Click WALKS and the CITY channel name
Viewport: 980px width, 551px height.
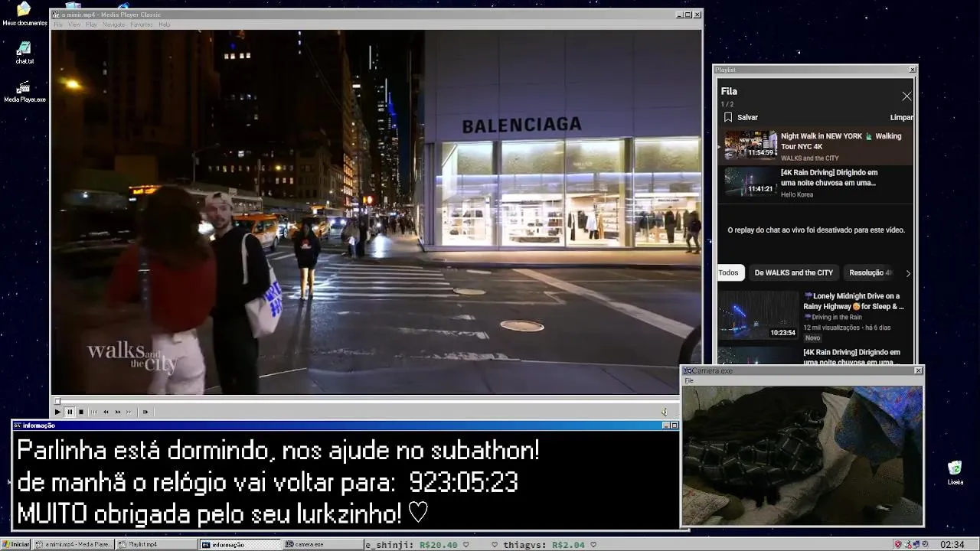click(x=809, y=158)
